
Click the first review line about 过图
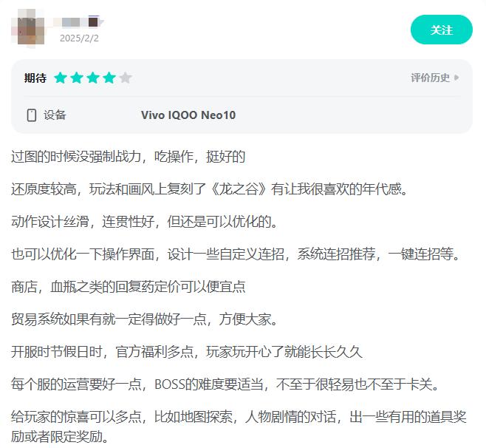(129, 157)
